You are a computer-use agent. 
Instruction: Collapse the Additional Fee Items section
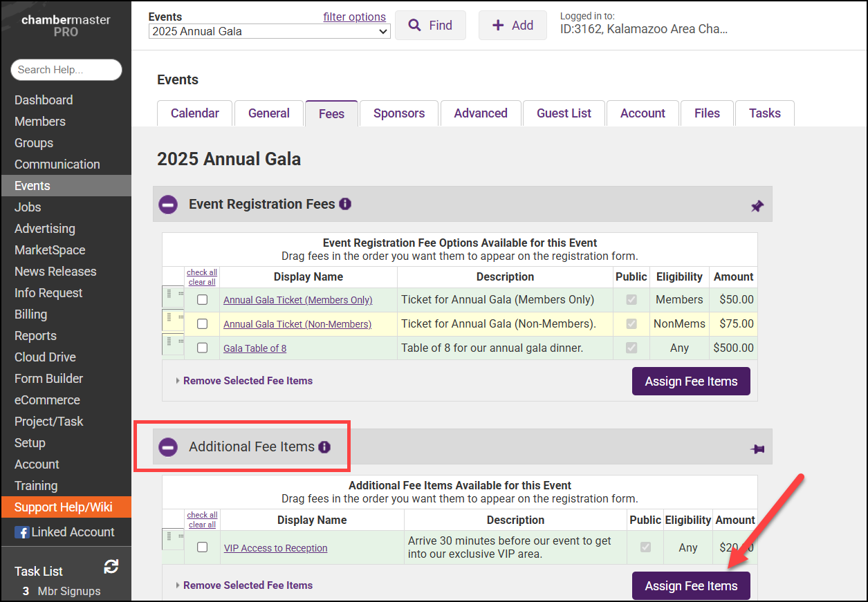point(168,447)
